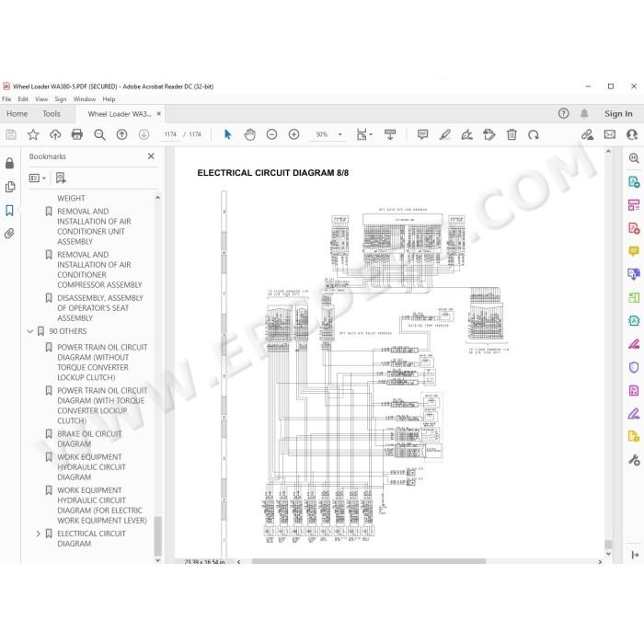Click the upload to cloud icon

tap(55, 134)
